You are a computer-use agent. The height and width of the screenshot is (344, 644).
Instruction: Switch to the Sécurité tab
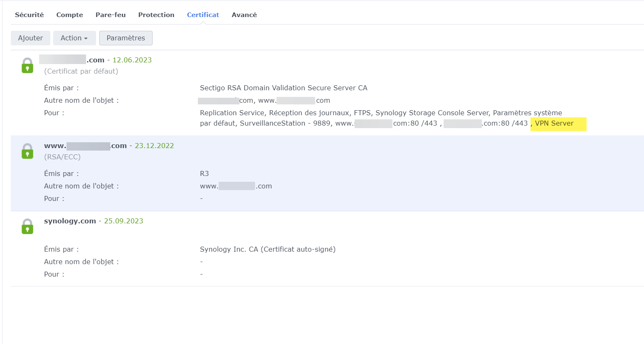pyautogui.click(x=29, y=15)
